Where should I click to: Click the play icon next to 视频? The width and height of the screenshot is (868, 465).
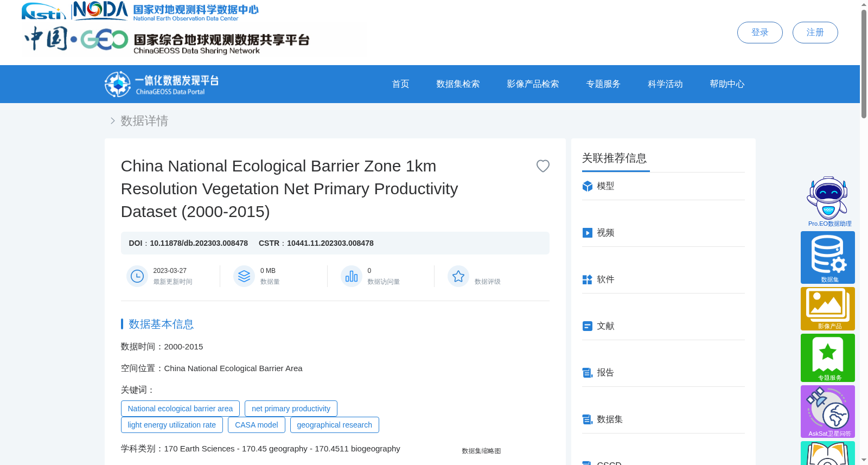click(x=588, y=233)
